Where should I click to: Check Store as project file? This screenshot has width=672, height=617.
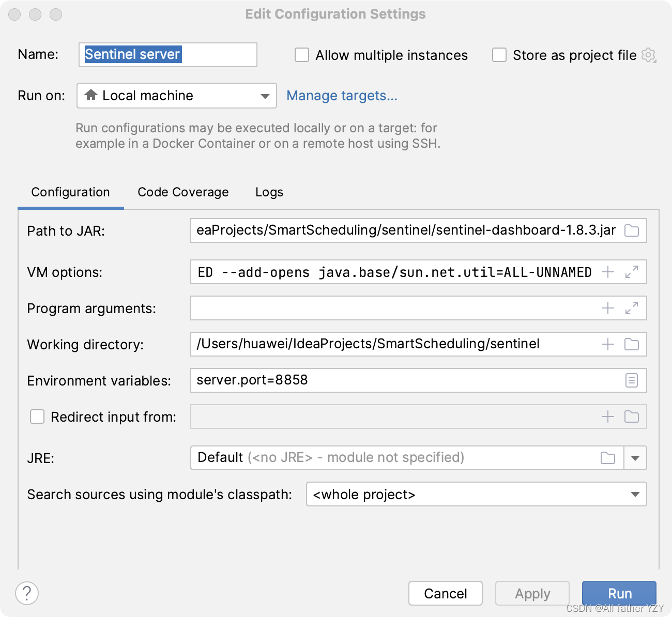(x=499, y=55)
